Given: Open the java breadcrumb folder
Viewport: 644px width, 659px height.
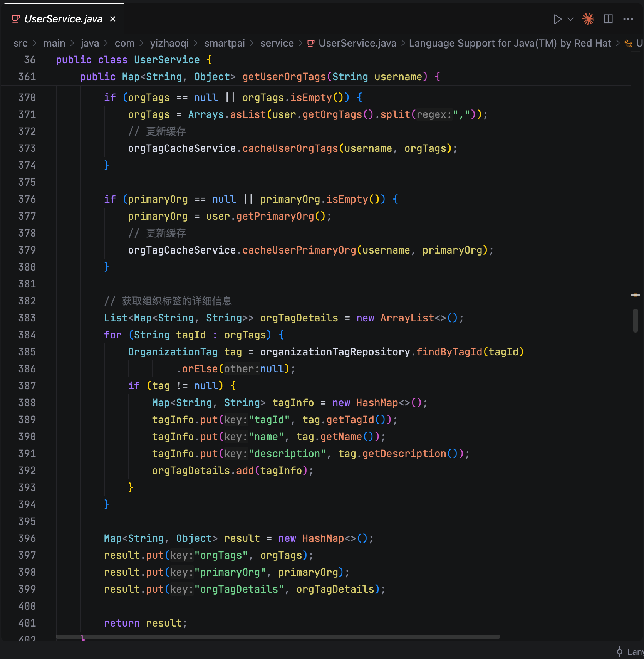Looking at the screenshot, I should [90, 43].
